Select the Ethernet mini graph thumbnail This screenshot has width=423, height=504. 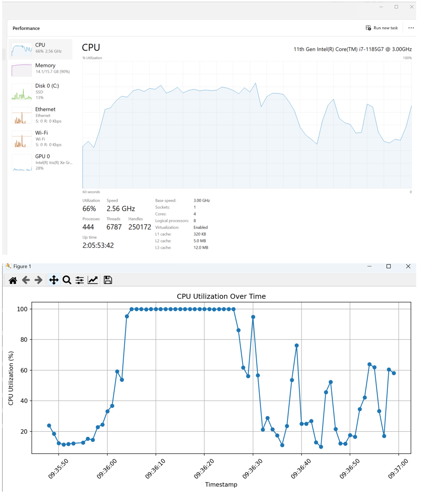point(21,115)
